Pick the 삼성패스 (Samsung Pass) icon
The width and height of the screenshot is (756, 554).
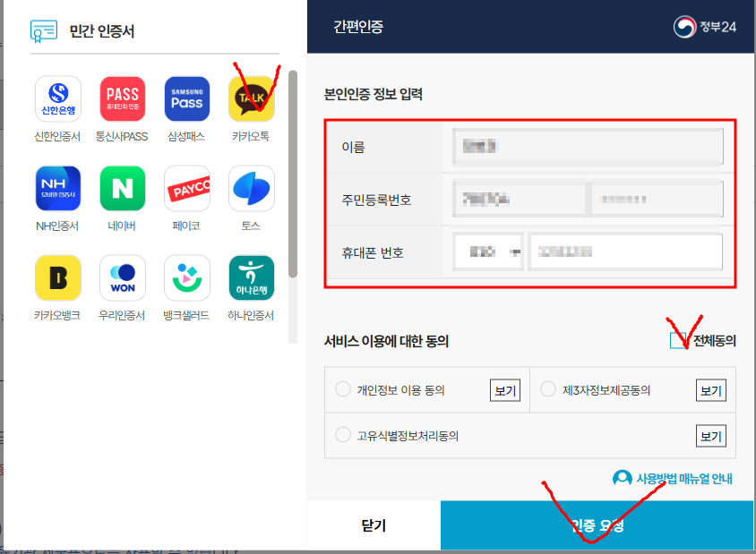pos(187,98)
